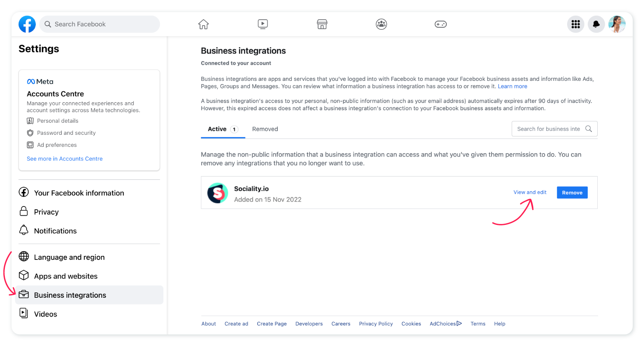Click the Search for business integrations field

(x=554, y=129)
